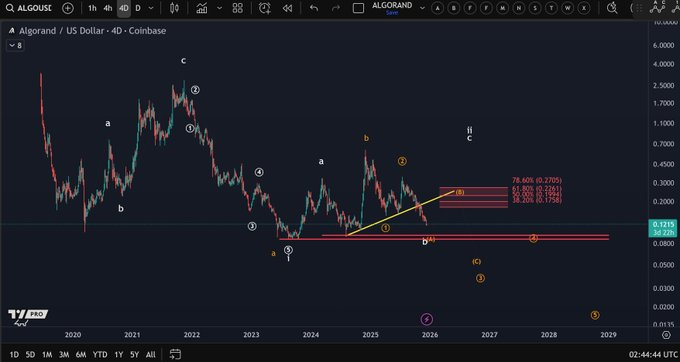680x362 pixels.
Task: Set date range to 1Y
Action: 118,355
